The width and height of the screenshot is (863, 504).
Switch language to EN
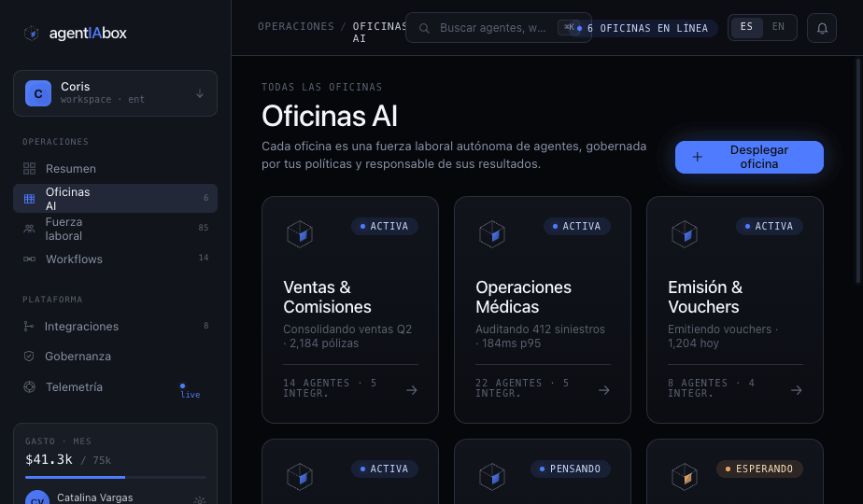tap(778, 27)
